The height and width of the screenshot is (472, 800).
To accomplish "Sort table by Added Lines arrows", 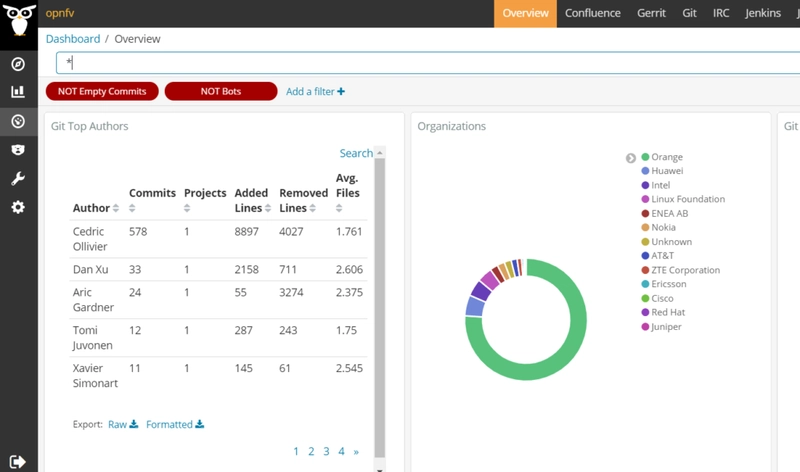I will [x=268, y=208].
